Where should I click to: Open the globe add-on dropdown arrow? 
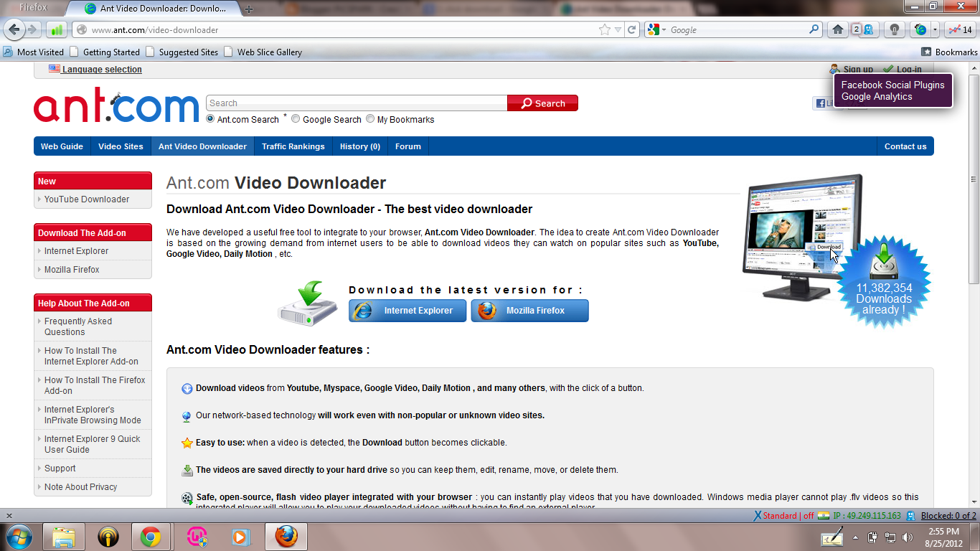tap(935, 30)
